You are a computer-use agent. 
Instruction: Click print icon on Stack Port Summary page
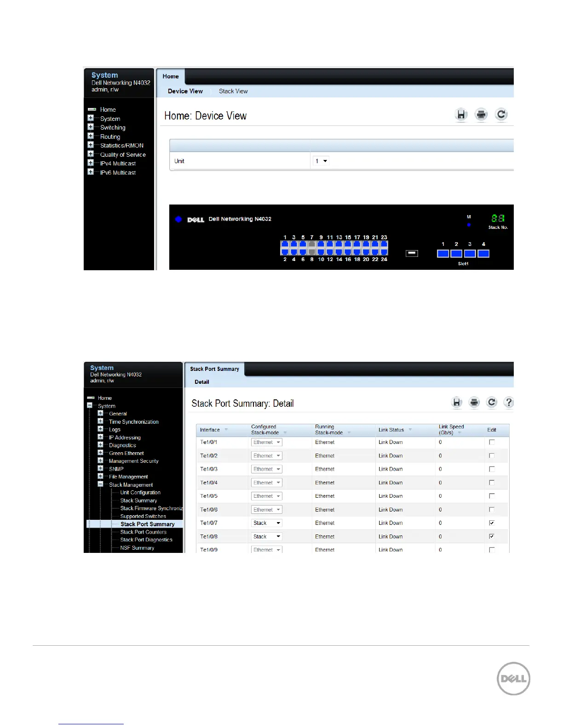tap(474, 403)
